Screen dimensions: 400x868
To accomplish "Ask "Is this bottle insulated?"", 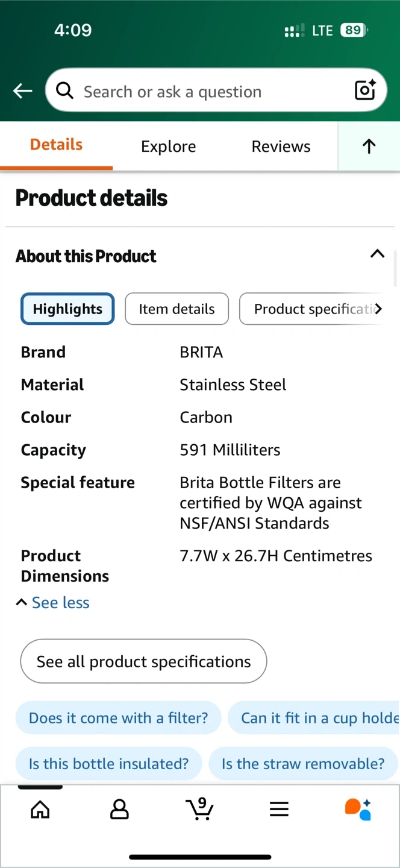I will (108, 764).
